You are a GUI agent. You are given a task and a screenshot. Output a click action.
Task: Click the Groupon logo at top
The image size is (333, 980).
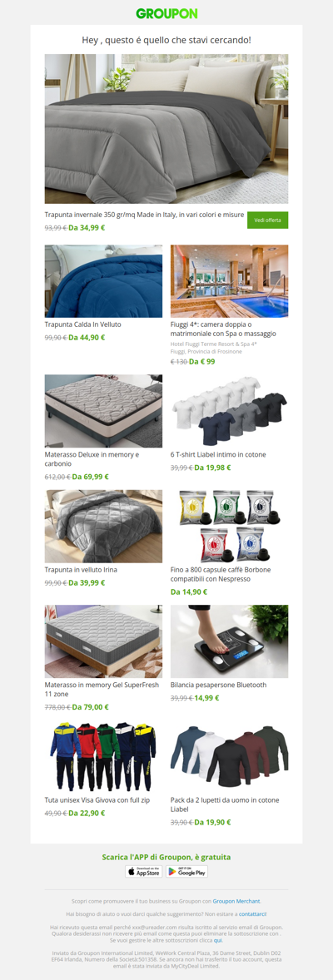click(x=166, y=13)
